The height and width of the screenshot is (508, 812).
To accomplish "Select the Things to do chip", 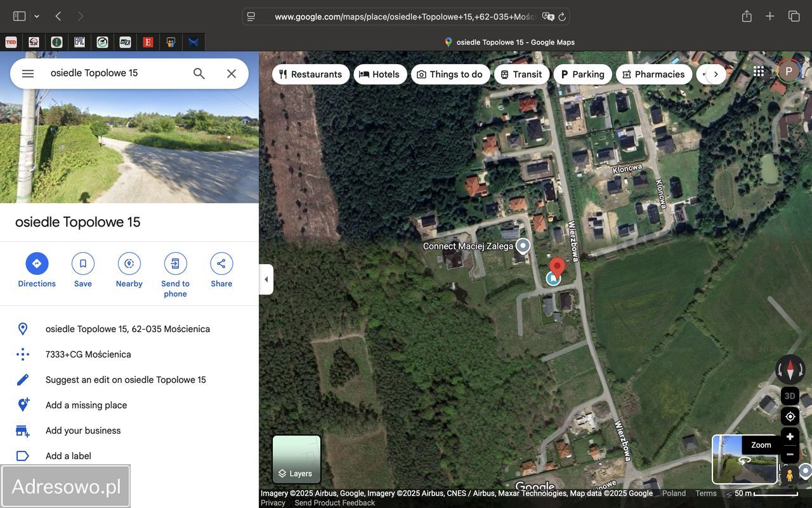I will (x=450, y=74).
